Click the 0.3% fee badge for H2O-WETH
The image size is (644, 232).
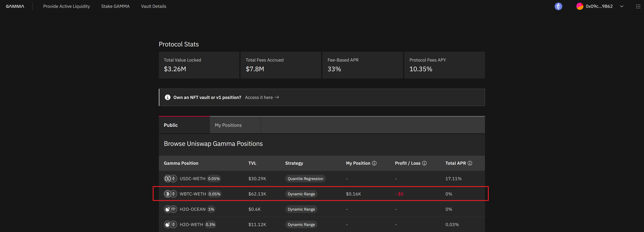click(210, 225)
